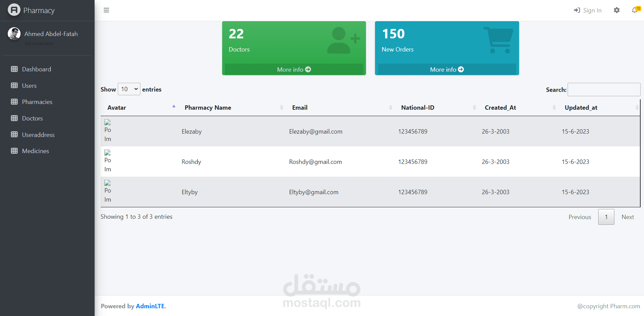Viewport: 644px width, 316px height.
Task: Open the settings gear icon
Action: click(x=617, y=10)
